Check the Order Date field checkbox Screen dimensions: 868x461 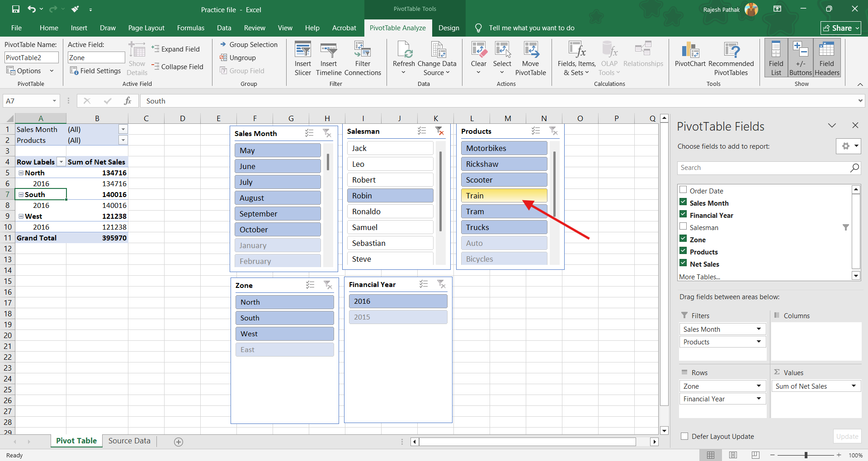point(683,190)
